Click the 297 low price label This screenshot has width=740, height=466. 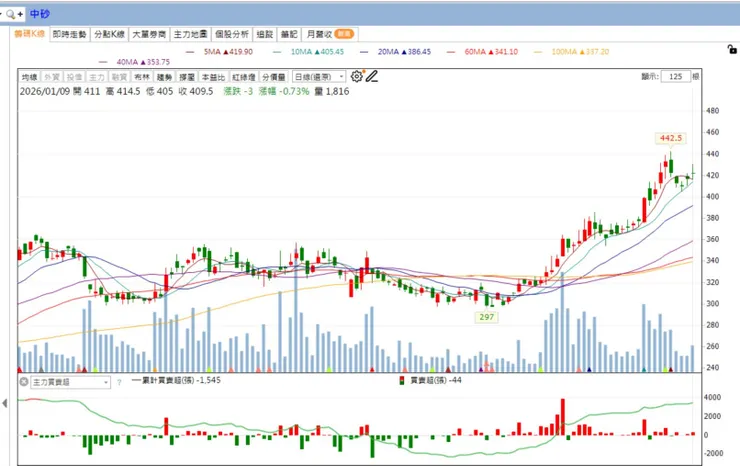click(487, 317)
